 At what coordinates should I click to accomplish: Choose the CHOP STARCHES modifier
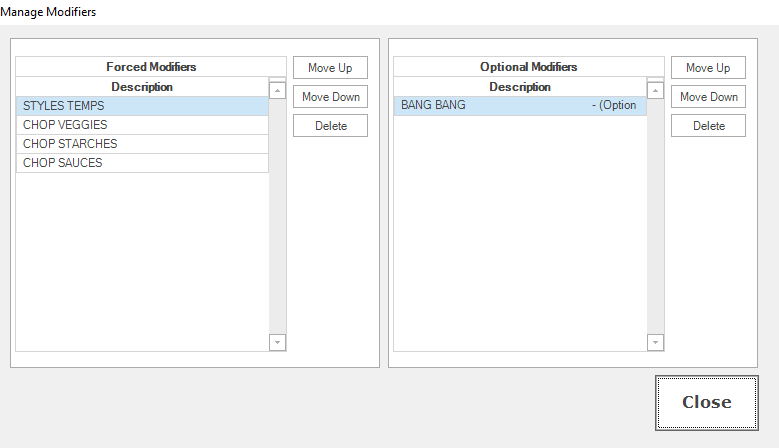click(142, 144)
